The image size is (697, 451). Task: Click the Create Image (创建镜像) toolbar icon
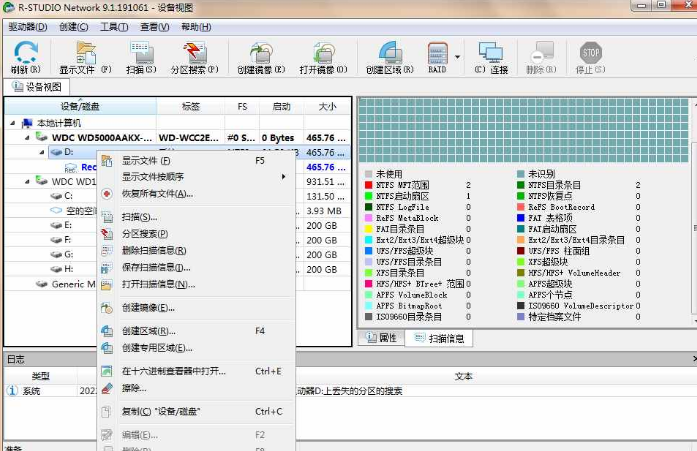[261, 57]
